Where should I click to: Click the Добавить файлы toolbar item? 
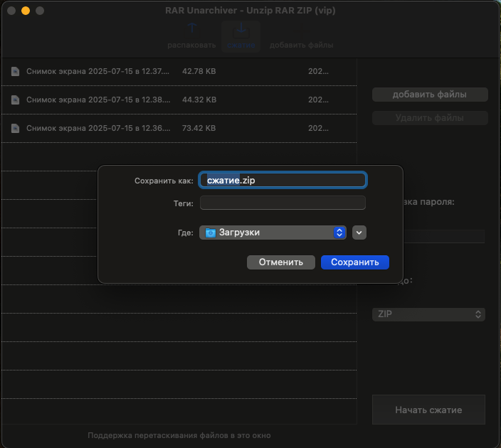tap(302, 45)
